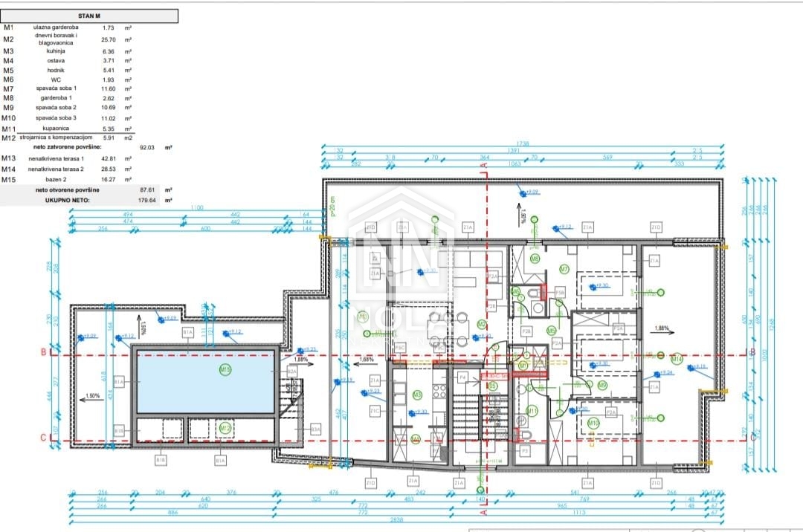This screenshot has height=532, width=803.
Task: Click the STAN M table header
Action: (x=90, y=14)
